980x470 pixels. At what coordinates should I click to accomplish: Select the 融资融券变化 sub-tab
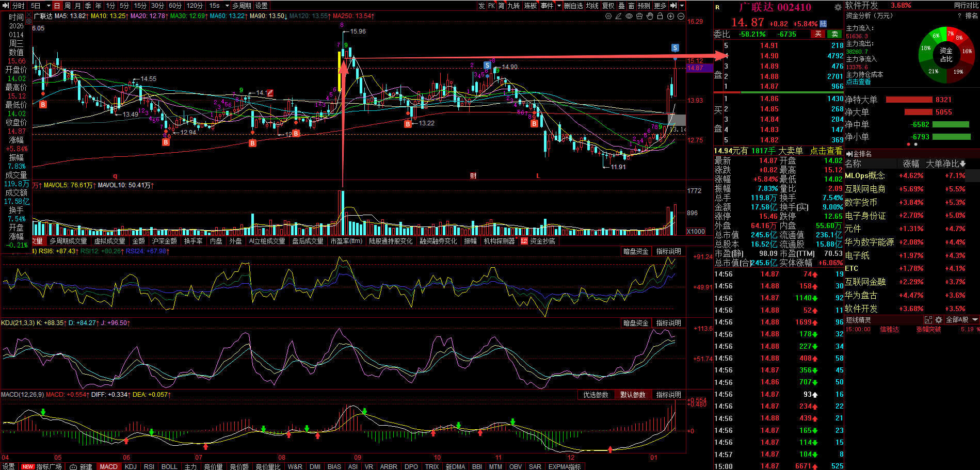pyautogui.click(x=438, y=241)
